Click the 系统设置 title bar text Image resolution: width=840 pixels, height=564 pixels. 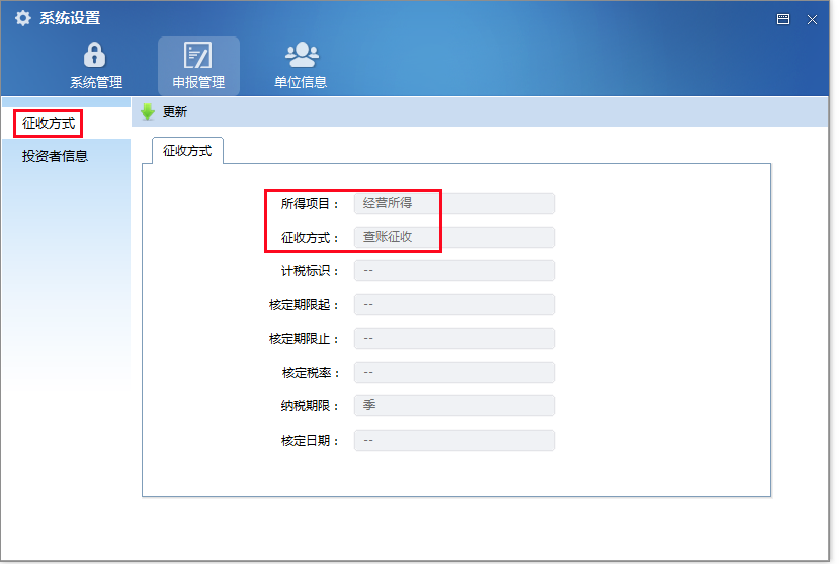click(x=70, y=18)
